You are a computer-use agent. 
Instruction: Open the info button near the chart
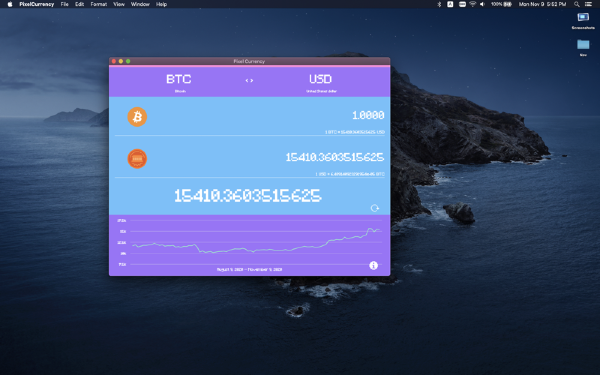click(x=373, y=265)
